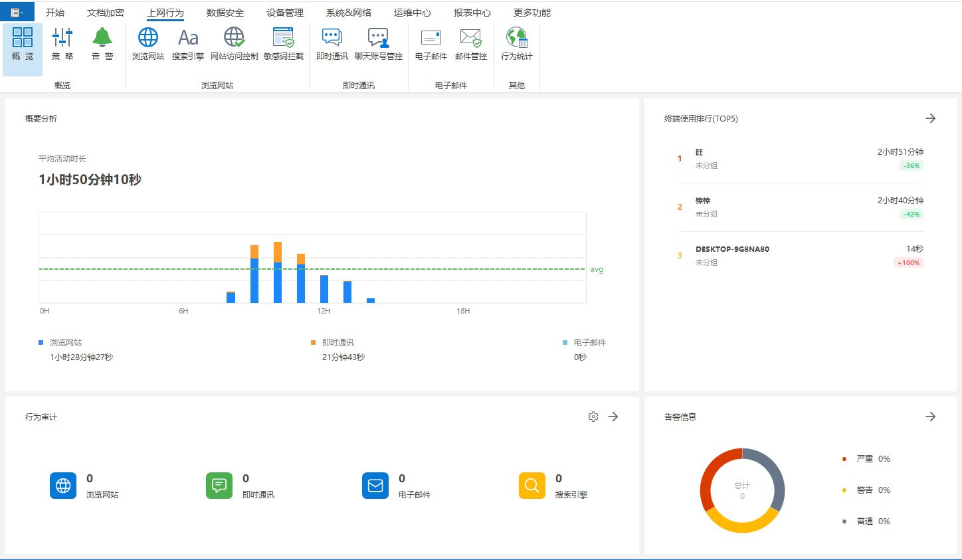Switch to the 上网行为 tab
Viewport: 962px width, 560px height.
pyautogui.click(x=165, y=13)
